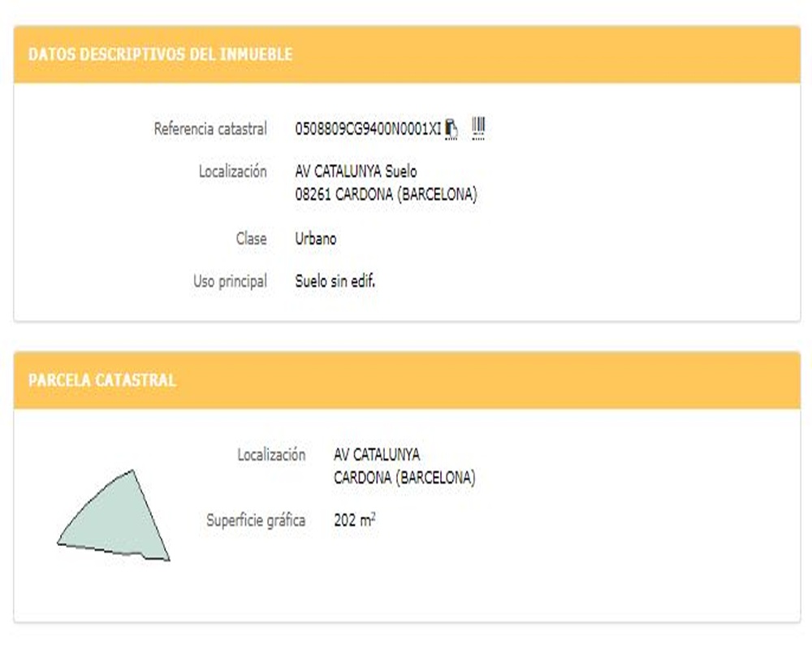Screen dimensions: 812x650
Task: Collapse the 'Parcela catastral' section header
Action: 102,380
